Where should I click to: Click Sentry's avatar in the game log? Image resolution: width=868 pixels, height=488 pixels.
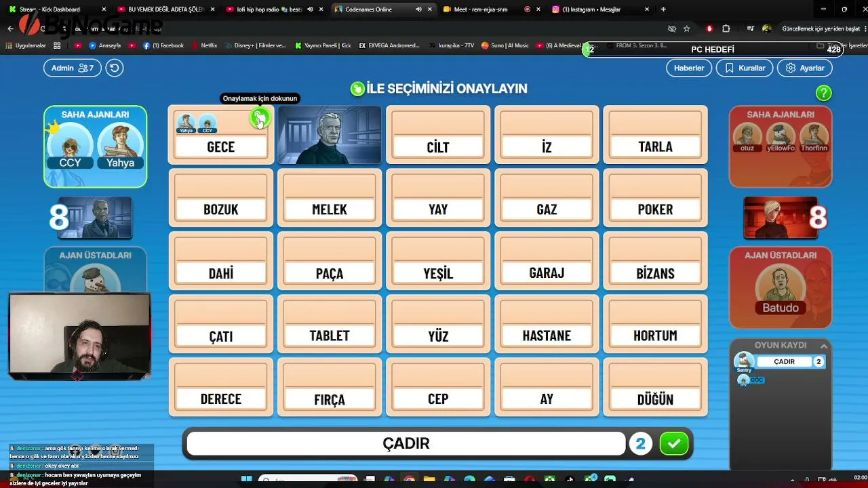[x=744, y=361]
